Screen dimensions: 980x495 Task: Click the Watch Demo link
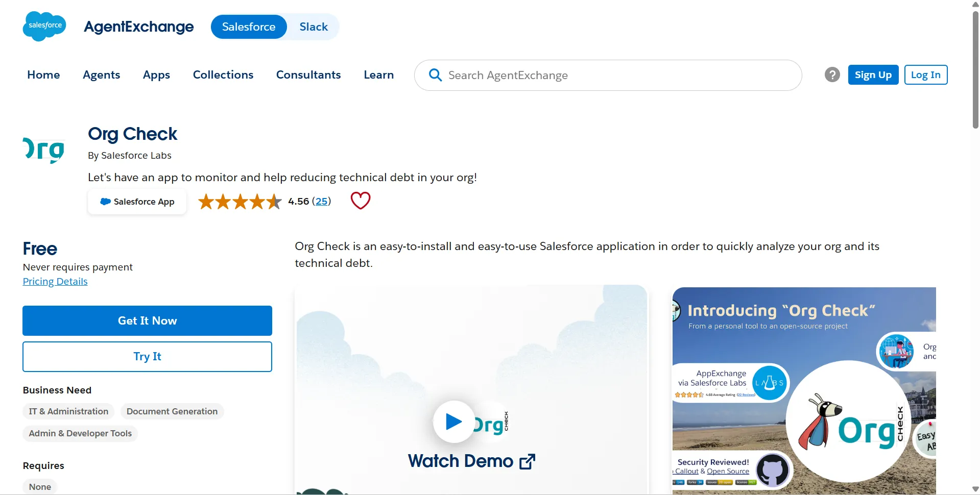471,461
